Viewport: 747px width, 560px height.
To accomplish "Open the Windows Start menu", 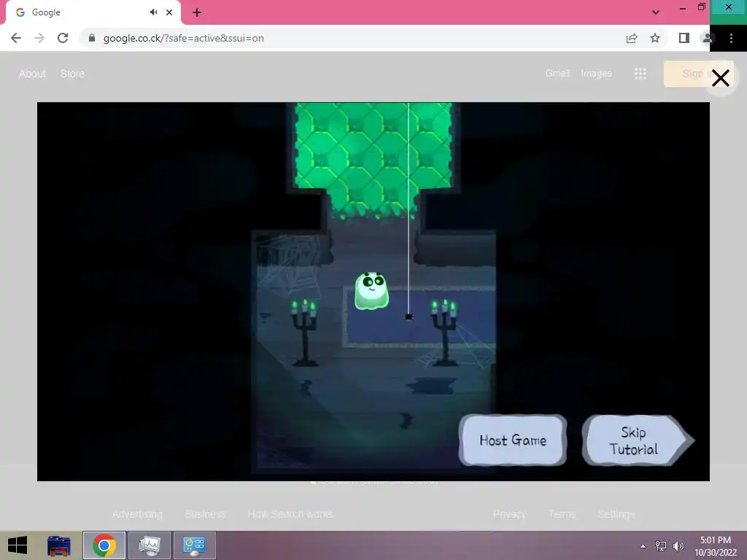I will [18, 545].
